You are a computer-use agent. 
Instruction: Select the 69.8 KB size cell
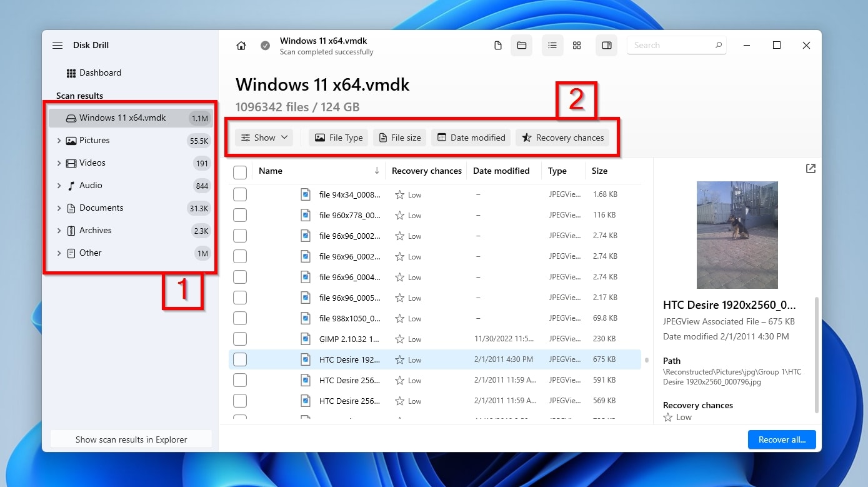click(606, 318)
